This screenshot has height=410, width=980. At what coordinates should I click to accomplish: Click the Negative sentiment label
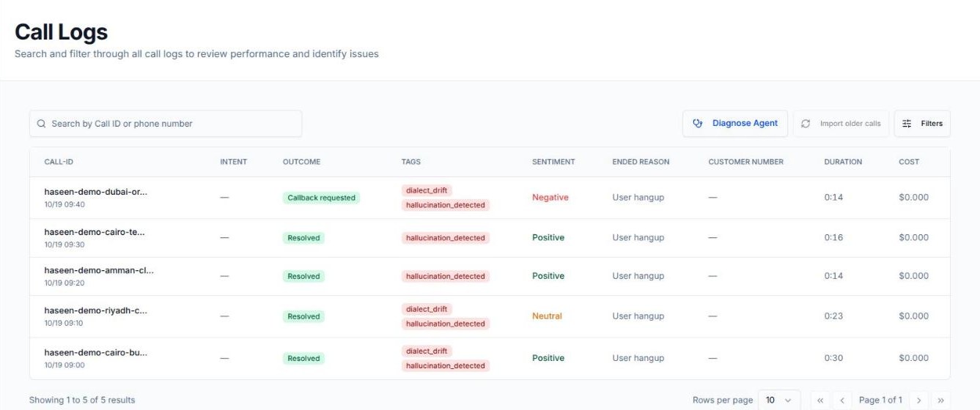[x=550, y=198]
